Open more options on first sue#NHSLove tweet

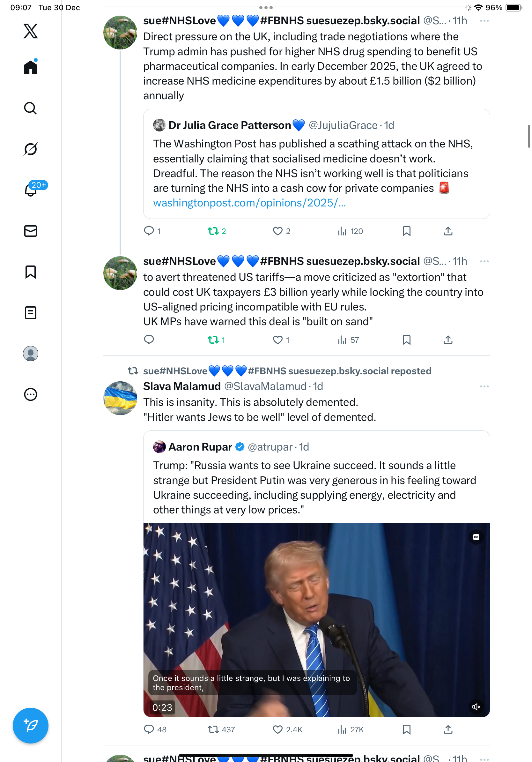(484, 21)
